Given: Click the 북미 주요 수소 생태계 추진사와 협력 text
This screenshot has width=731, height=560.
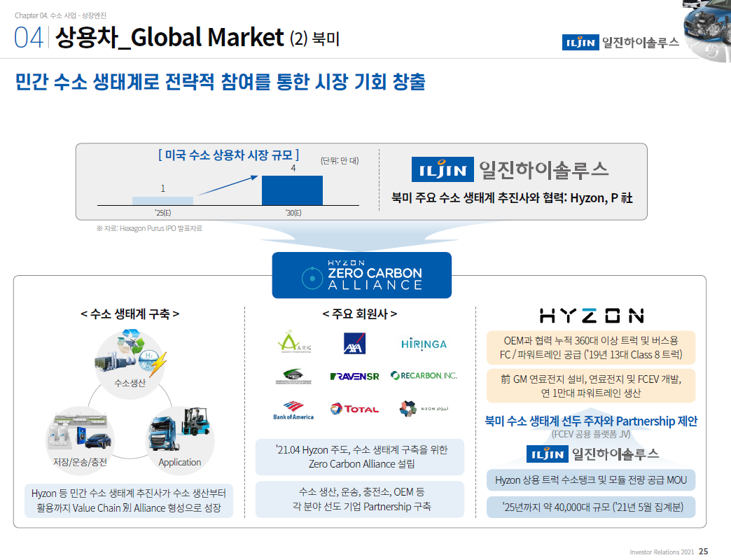Looking at the screenshot, I should pos(512,198).
